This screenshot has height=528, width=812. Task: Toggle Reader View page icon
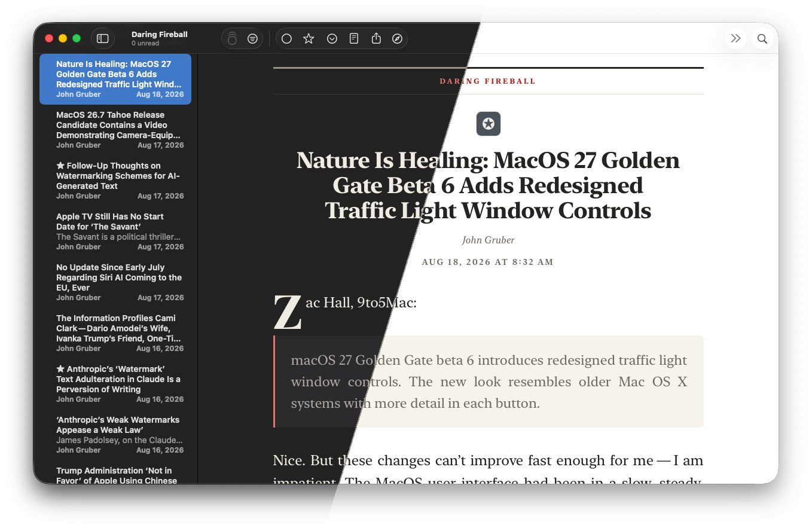[354, 38]
